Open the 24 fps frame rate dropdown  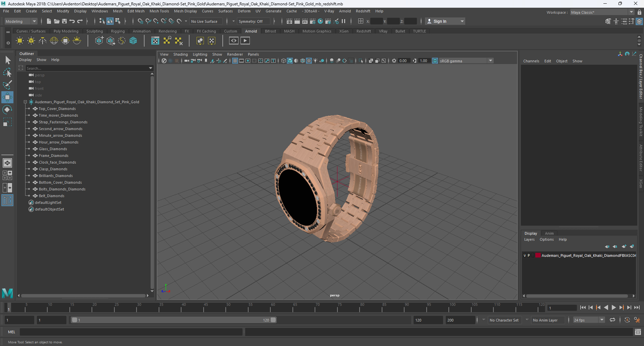point(589,320)
